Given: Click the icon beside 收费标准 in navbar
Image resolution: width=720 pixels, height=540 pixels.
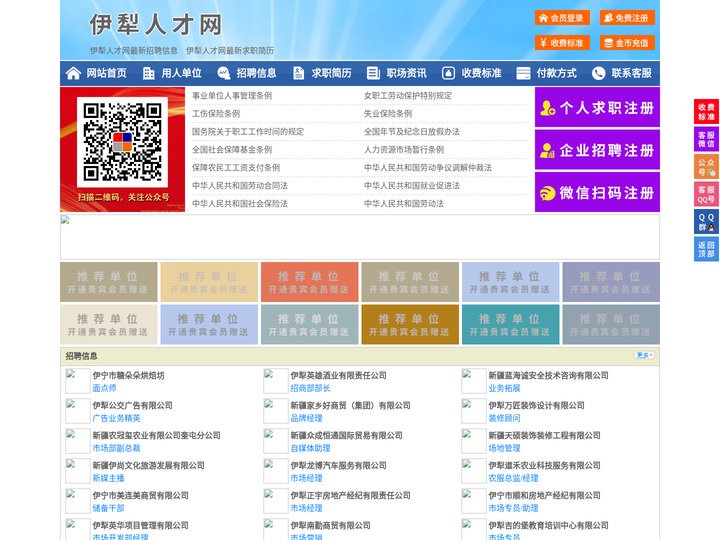Looking at the screenshot, I should (448, 73).
